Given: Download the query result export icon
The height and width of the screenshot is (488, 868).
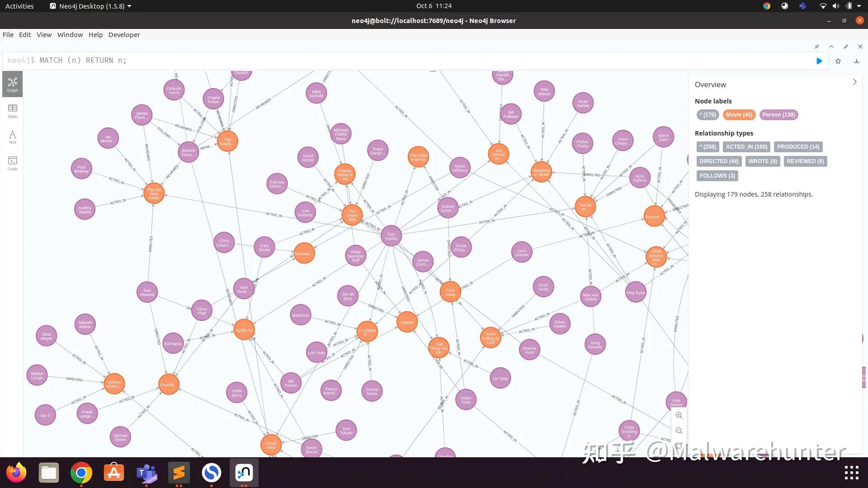Looking at the screenshot, I should pos(856,61).
